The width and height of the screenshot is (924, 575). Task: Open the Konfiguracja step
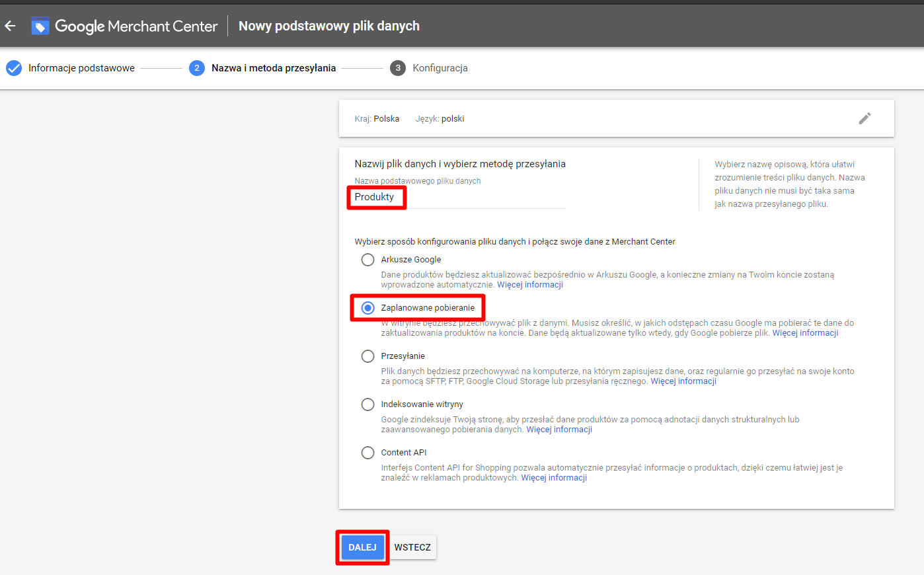click(440, 68)
